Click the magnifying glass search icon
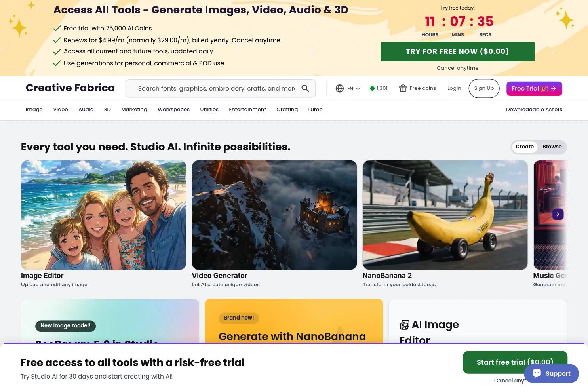This screenshot has height=392, width=588. (x=305, y=88)
